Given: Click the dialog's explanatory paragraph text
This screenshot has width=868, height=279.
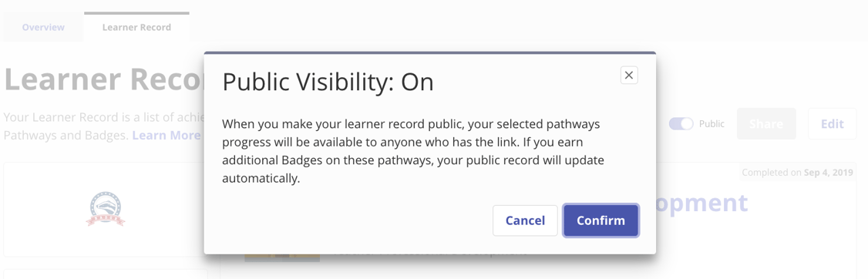Looking at the screenshot, I should pos(413,151).
